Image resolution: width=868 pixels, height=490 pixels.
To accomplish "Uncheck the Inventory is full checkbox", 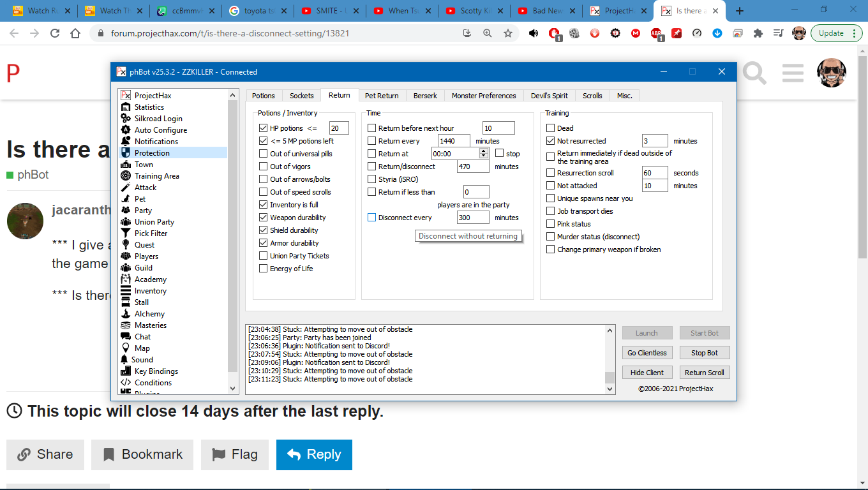I will tap(264, 205).
